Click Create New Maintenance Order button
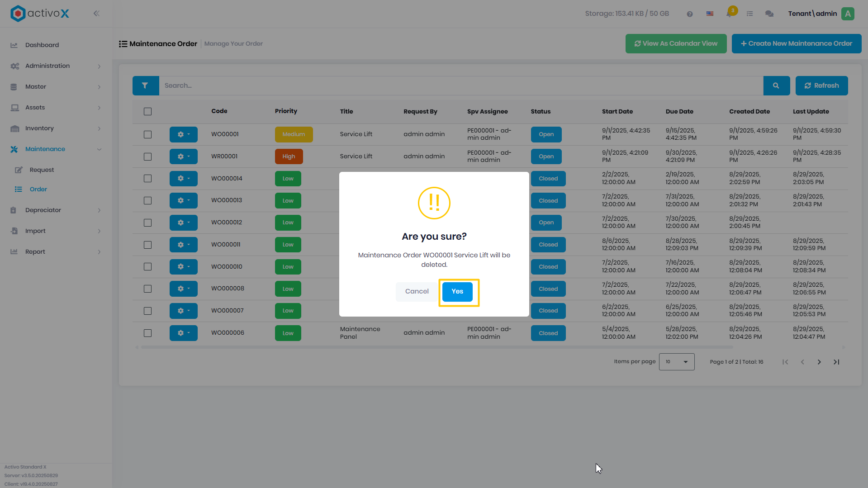 796,44
